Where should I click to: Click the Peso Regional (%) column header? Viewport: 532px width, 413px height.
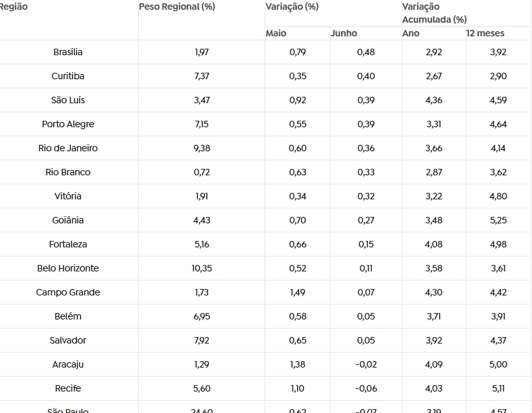click(176, 6)
